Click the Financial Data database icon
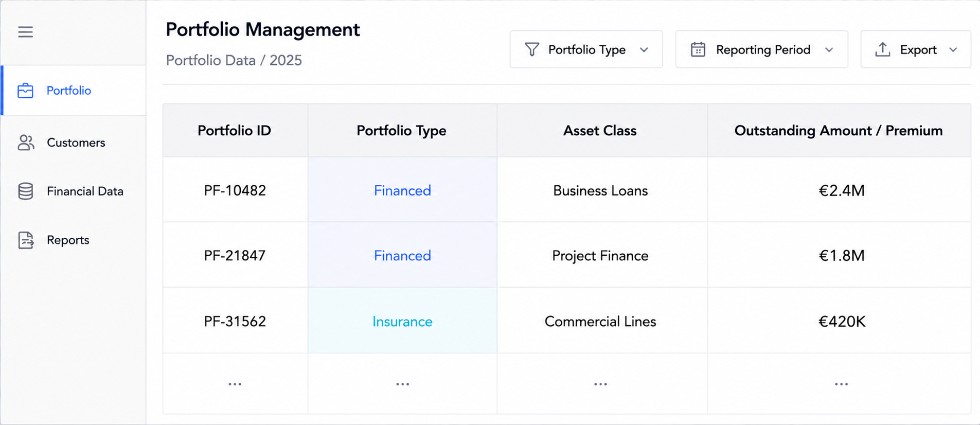This screenshot has width=980, height=425. tap(26, 191)
